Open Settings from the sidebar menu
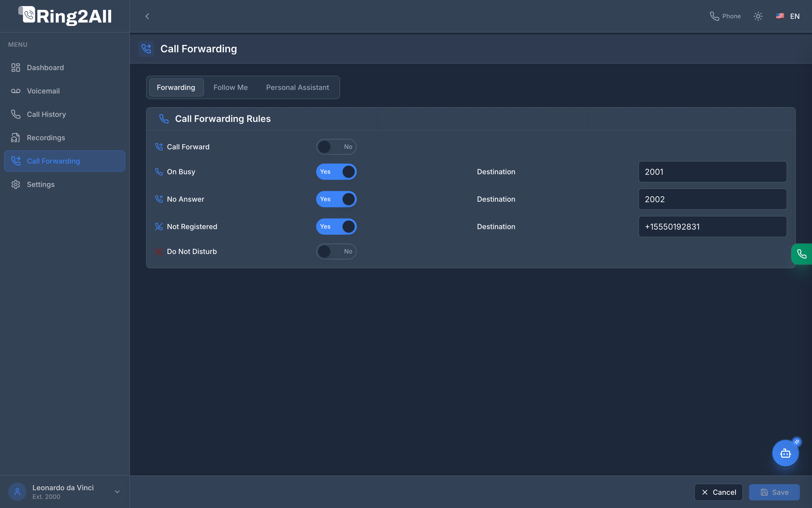 64,184
